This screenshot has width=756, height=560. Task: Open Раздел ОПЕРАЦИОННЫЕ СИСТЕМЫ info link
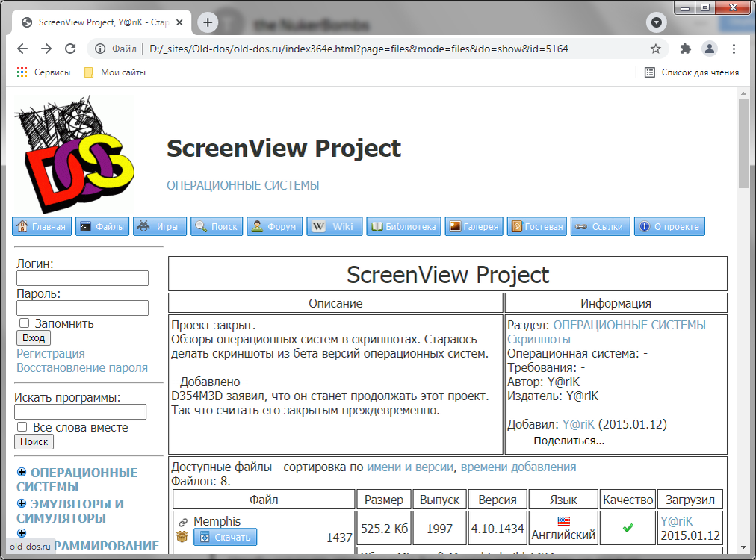[x=629, y=325]
